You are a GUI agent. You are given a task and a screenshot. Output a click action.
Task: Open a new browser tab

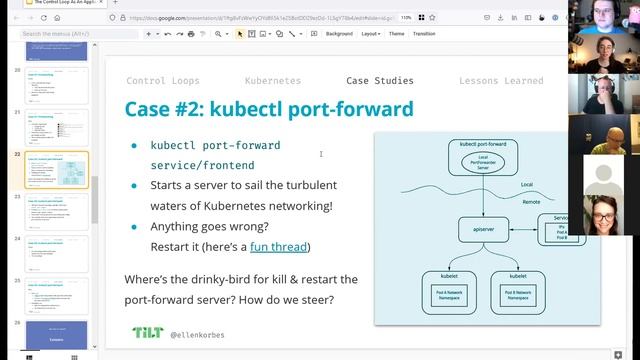coord(115,2)
